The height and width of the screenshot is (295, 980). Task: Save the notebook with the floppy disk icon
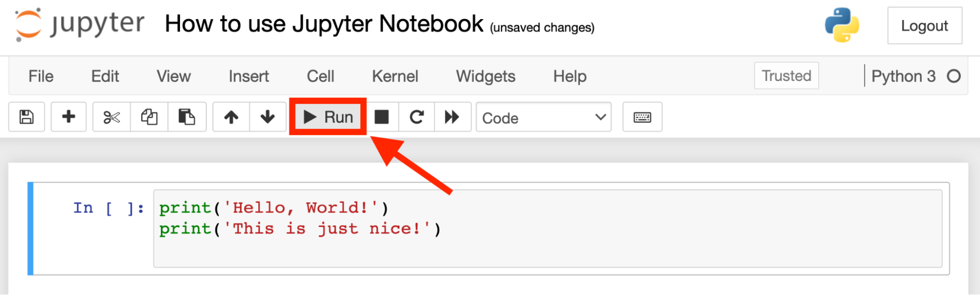[x=26, y=117]
